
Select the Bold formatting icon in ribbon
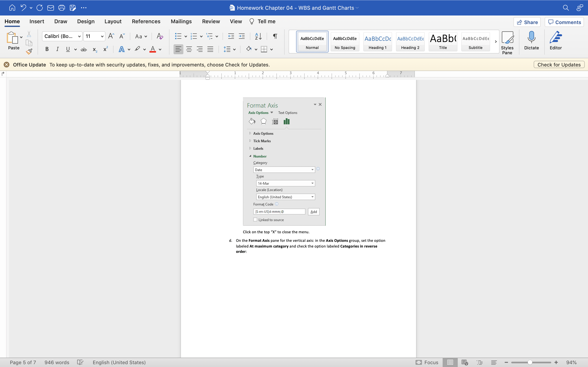click(x=47, y=50)
